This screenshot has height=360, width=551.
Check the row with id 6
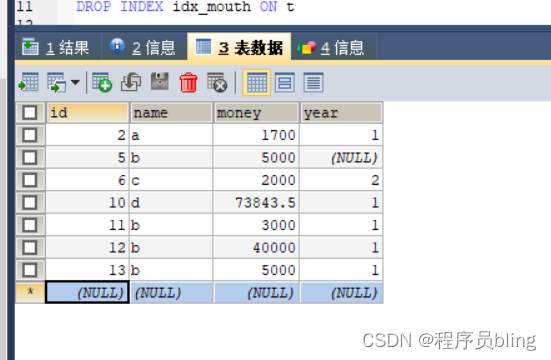[x=30, y=180]
